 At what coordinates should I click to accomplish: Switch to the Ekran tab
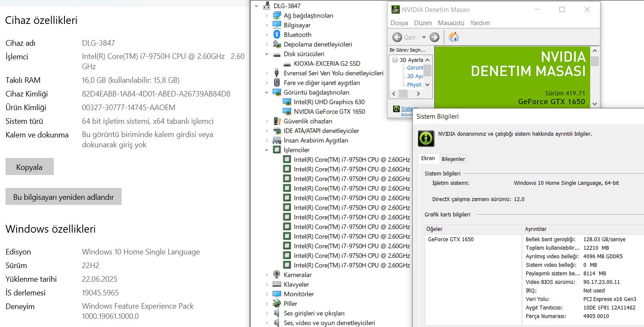click(x=428, y=158)
